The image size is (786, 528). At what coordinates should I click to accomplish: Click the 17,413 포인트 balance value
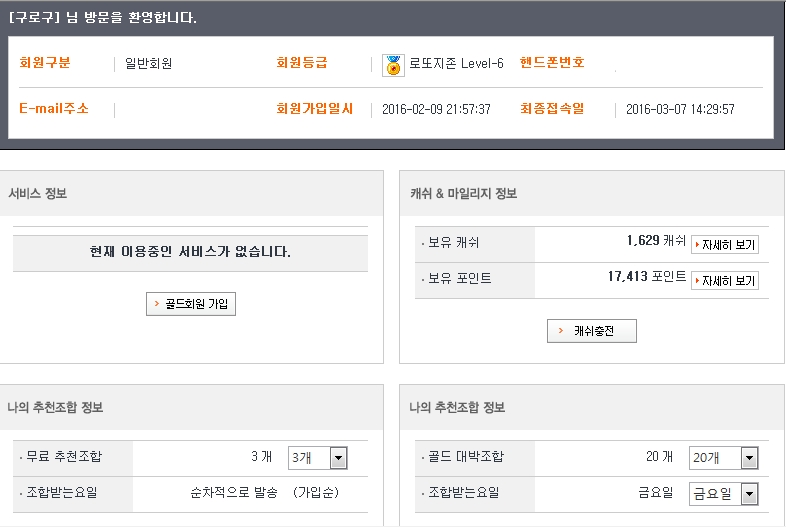647,277
